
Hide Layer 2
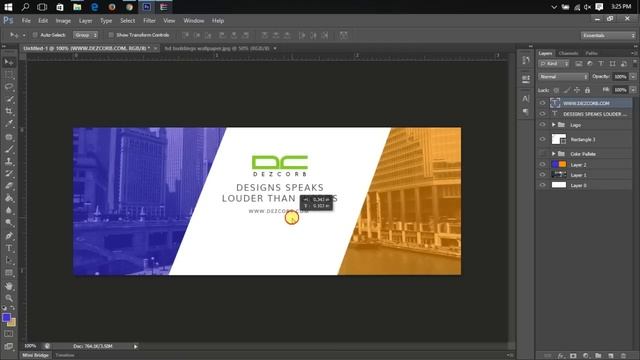click(542, 164)
